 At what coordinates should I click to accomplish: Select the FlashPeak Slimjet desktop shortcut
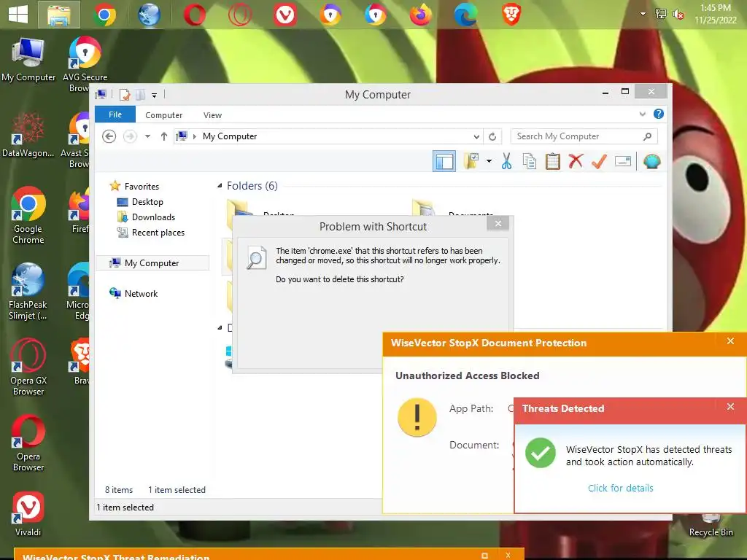[28, 292]
